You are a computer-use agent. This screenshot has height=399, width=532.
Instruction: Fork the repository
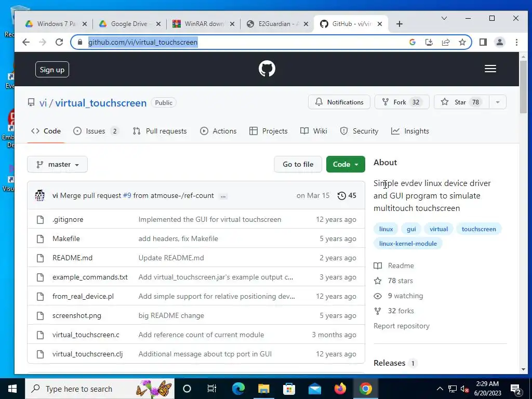402,102
